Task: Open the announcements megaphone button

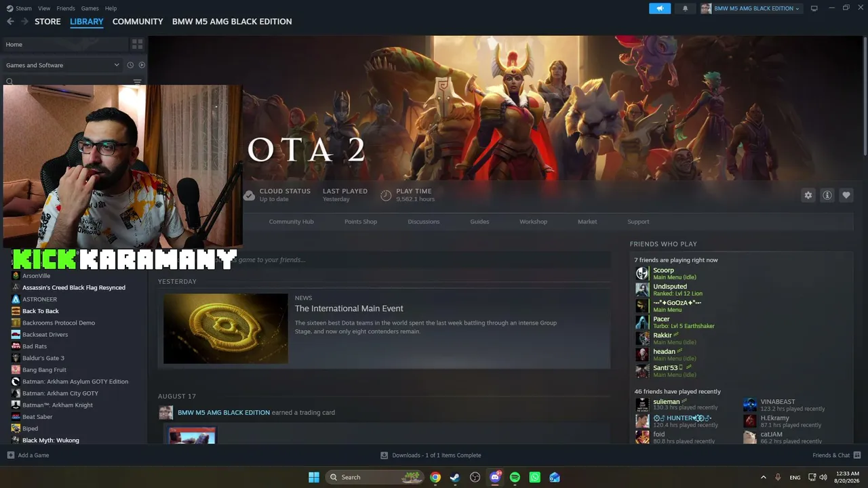Action: click(660, 8)
